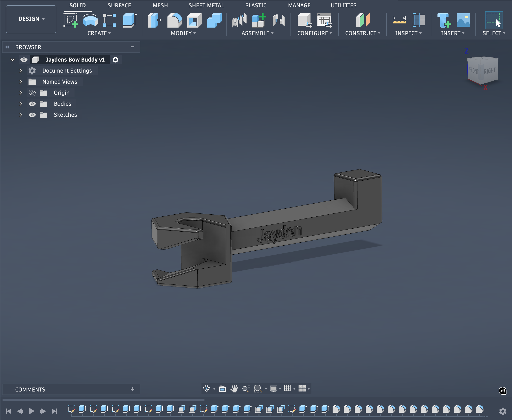Viewport: 512px width, 420px height.
Task: Open the SELECT dropdown
Action: [494, 33]
